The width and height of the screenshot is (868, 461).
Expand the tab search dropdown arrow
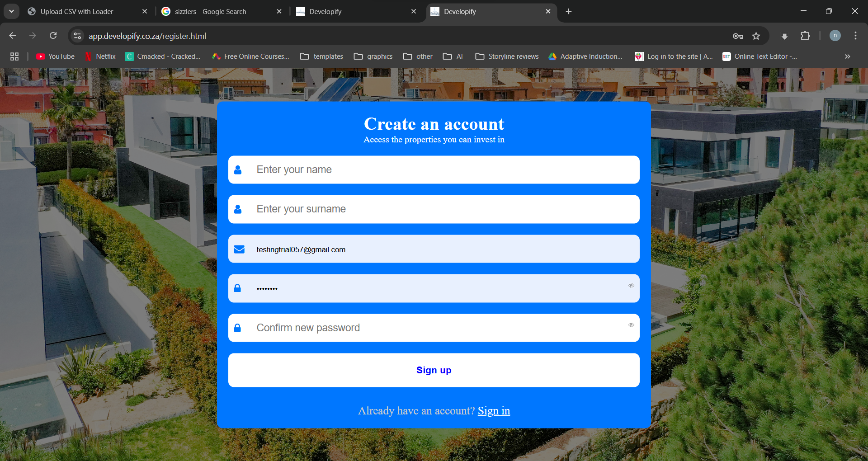tap(11, 11)
